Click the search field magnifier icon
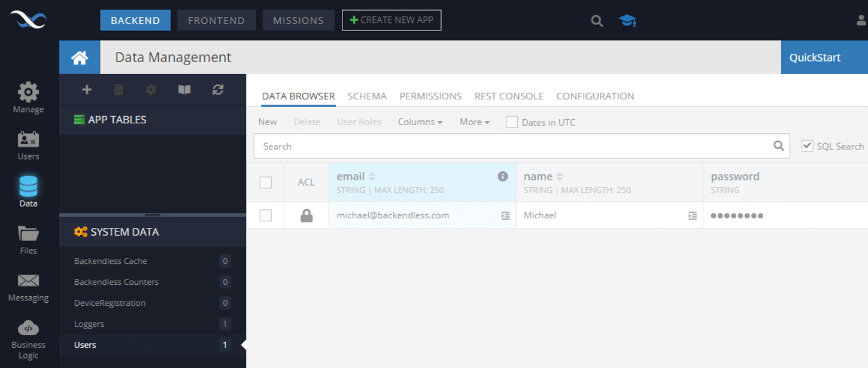This screenshot has height=368, width=868. pyautogui.click(x=778, y=145)
